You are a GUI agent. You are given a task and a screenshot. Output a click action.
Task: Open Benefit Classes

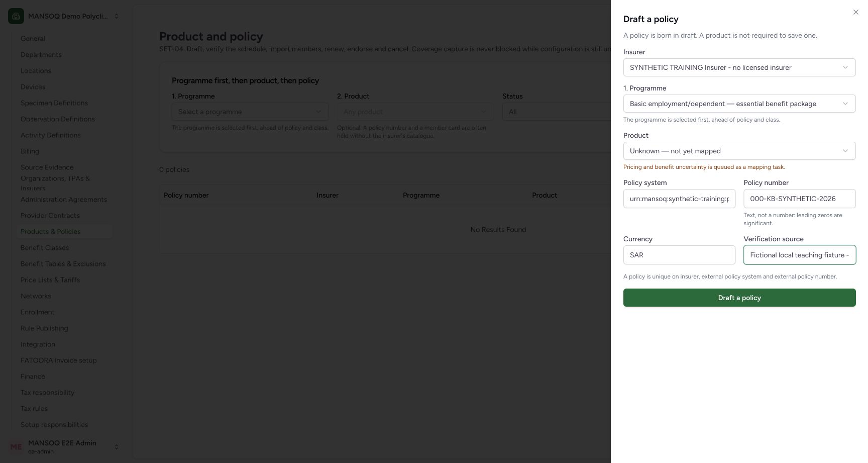(x=45, y=248)
